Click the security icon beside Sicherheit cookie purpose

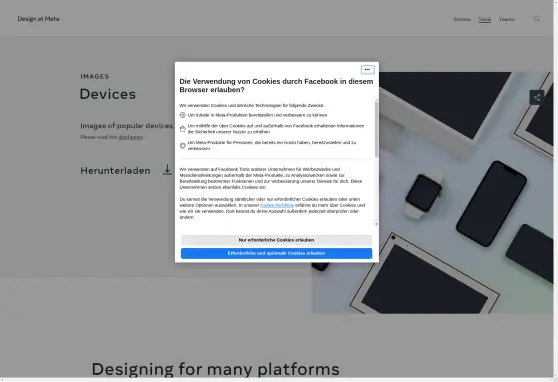pyautogui.click(x=183, y=129)
